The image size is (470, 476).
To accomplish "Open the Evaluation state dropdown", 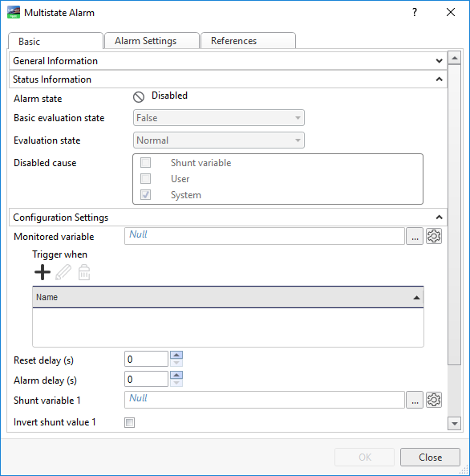I will point(219,140).
